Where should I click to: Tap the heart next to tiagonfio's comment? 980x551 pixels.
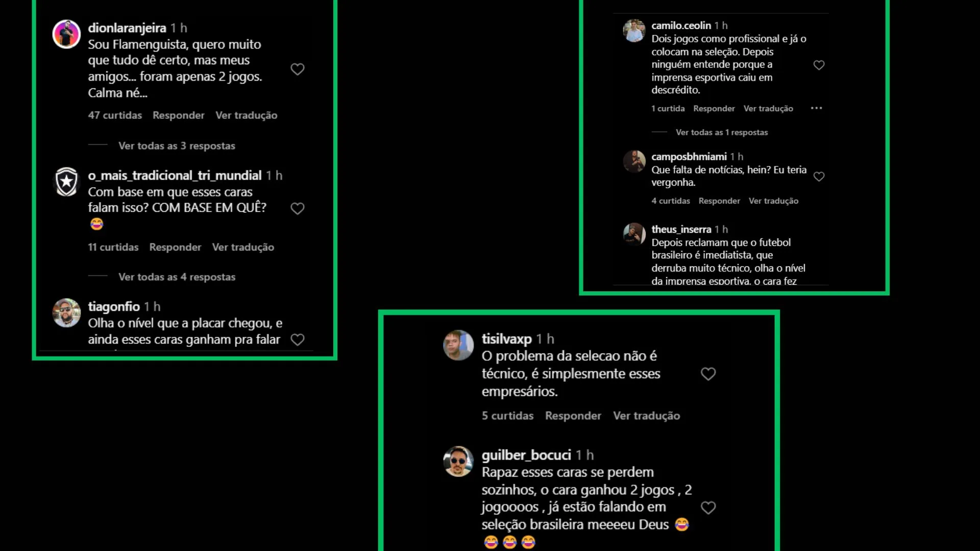pos(298,340)
